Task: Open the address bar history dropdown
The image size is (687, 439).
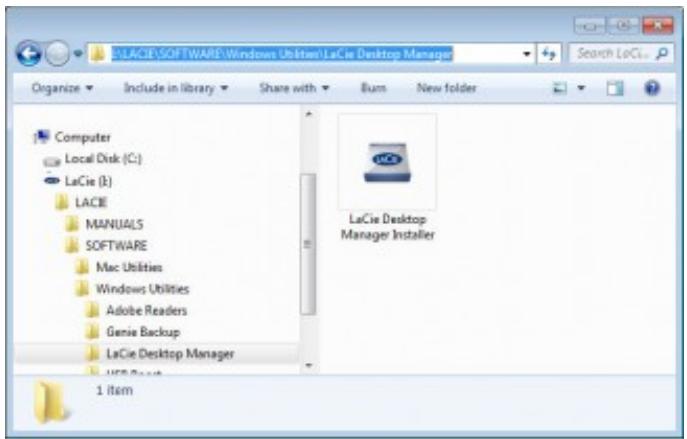Action: click(527, 54)
